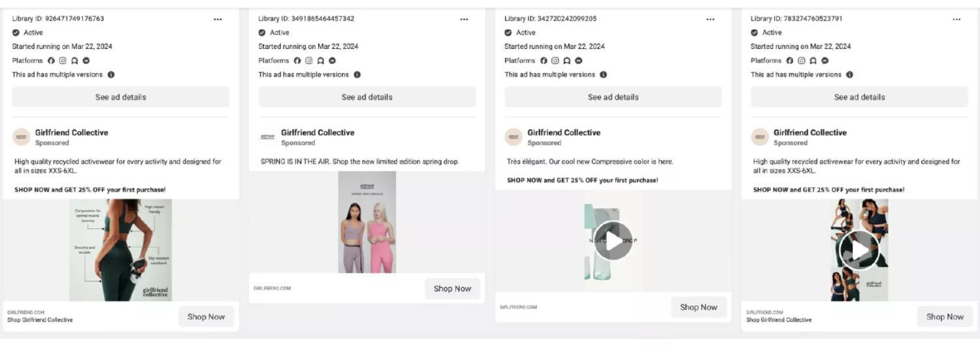The image size is (980, 346).
Task: Open three-dot menu on first ad card
Action: [x=218, y=19]
